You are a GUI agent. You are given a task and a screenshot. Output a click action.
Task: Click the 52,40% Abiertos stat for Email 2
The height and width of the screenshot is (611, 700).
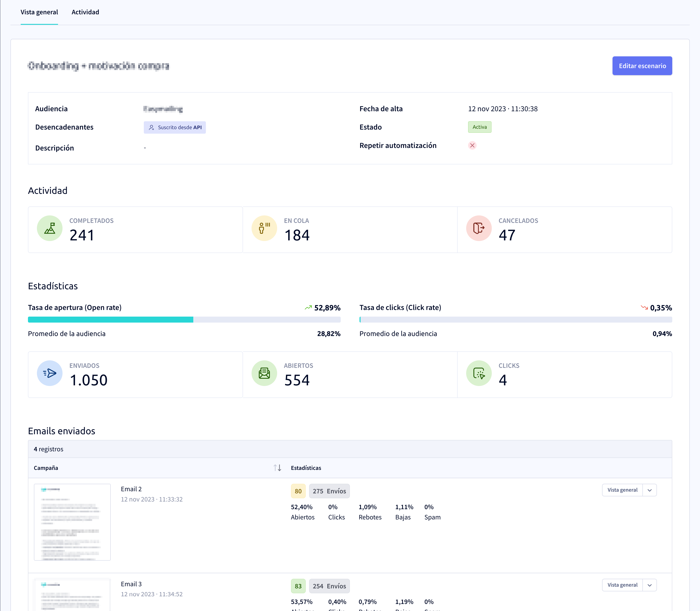pos(303,512)
